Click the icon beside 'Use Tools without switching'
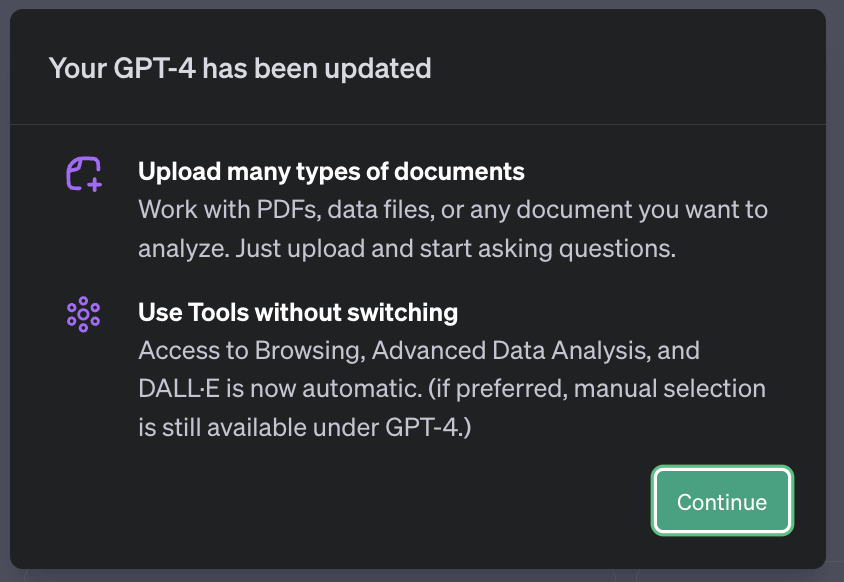 84,314
